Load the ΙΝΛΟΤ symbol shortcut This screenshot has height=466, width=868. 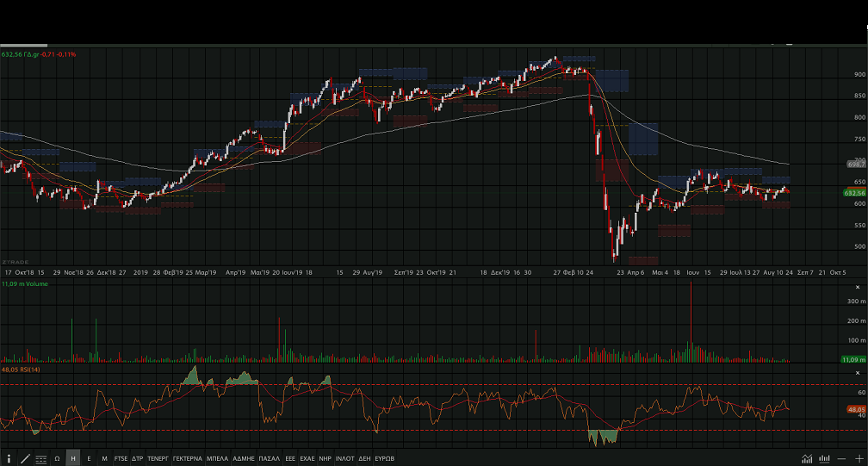(344, 459)
